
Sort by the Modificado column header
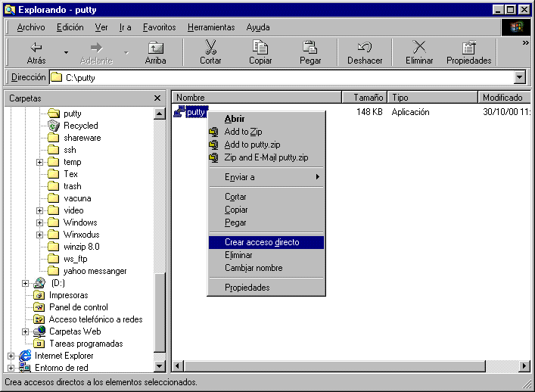[504, 98]
